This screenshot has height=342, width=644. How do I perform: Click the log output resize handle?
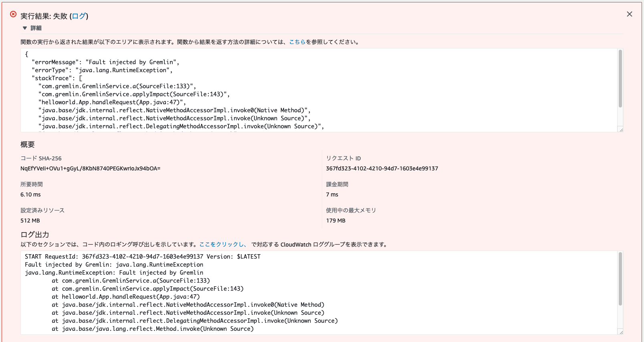(621, 332)
